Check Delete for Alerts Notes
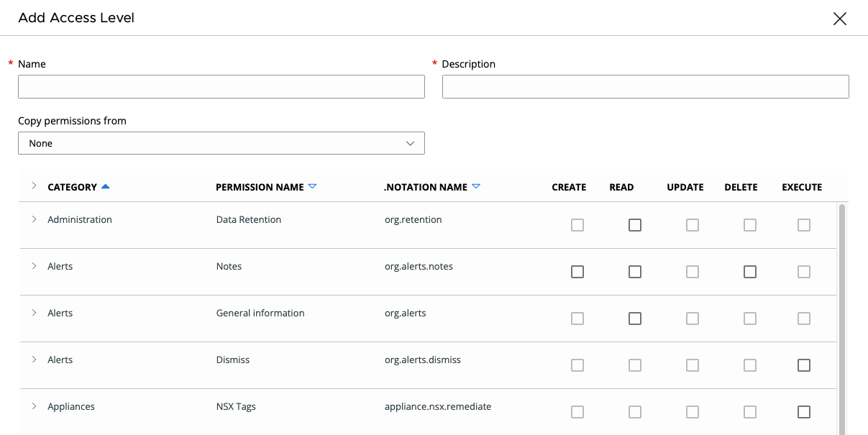Viewport: 868px width, 435px height. click(x=750, y=272)
